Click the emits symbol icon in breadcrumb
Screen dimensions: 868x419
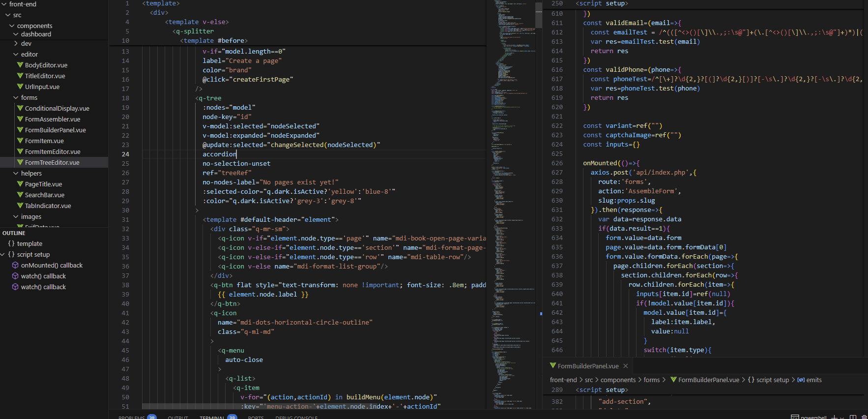coord(801,380)
